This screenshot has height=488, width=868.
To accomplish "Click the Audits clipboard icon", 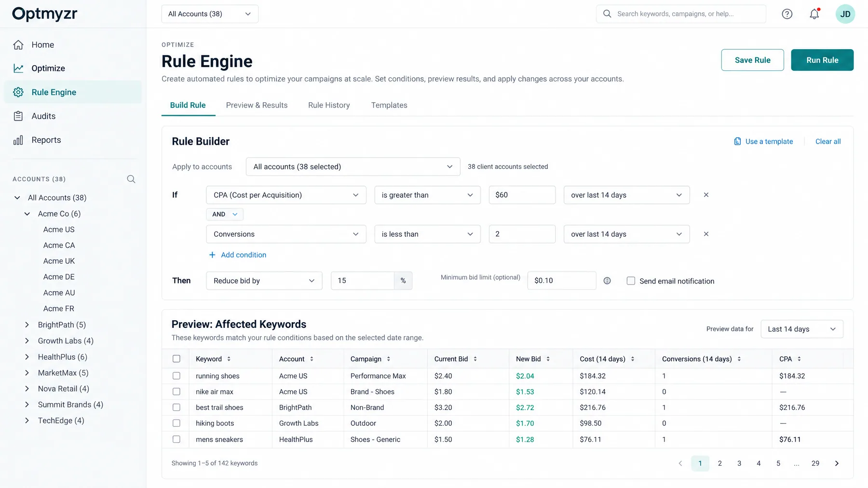I will [18, 116].
